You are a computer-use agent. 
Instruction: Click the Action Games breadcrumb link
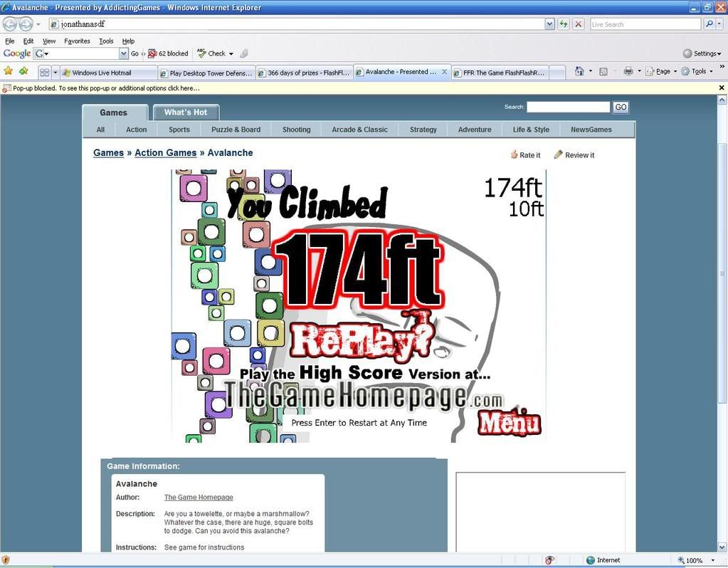click(165, 153)
